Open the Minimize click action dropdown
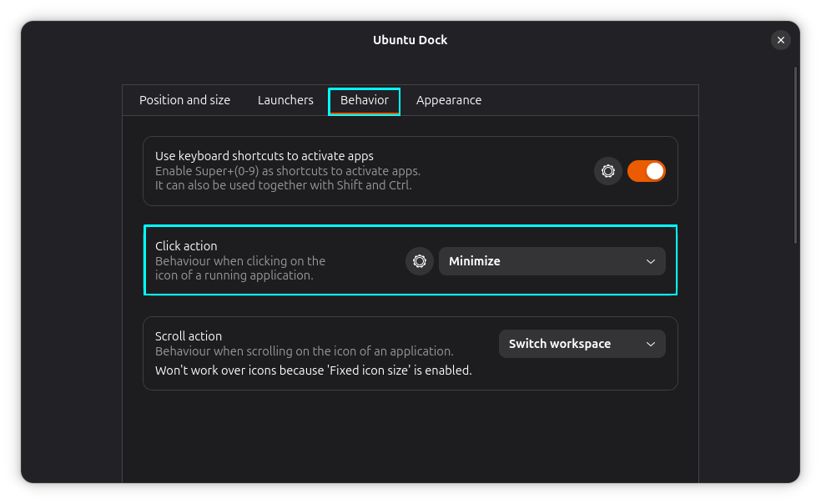The width and height of the screenshot is (821, 504). point(552,261)
